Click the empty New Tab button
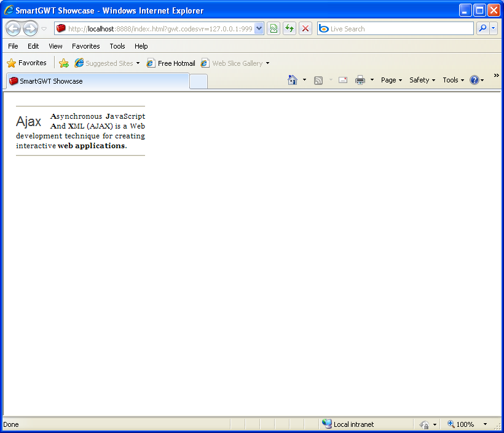 coord(198,81)
